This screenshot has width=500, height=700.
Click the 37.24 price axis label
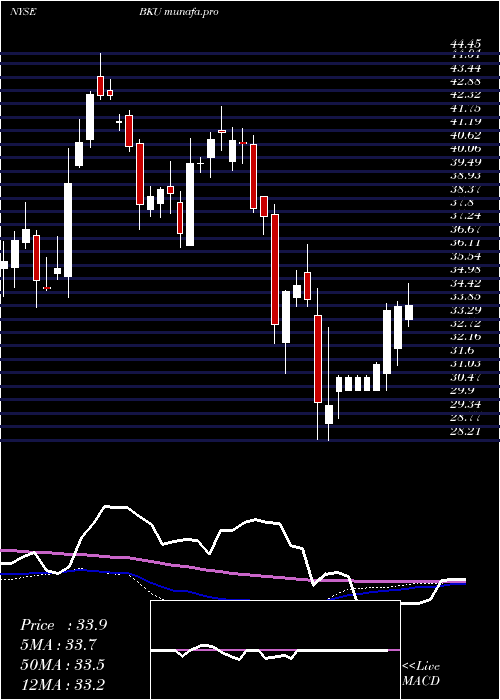pyautogui.click(x=466, y=216)
